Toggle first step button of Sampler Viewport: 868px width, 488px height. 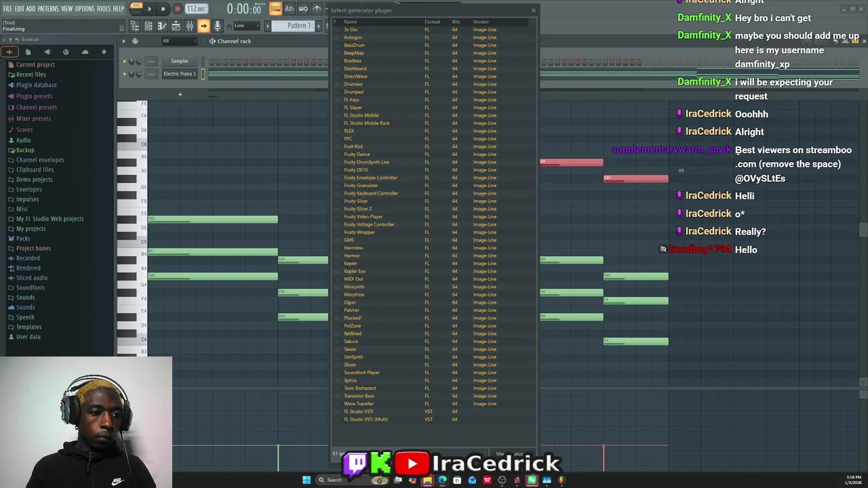coord(212,61)
